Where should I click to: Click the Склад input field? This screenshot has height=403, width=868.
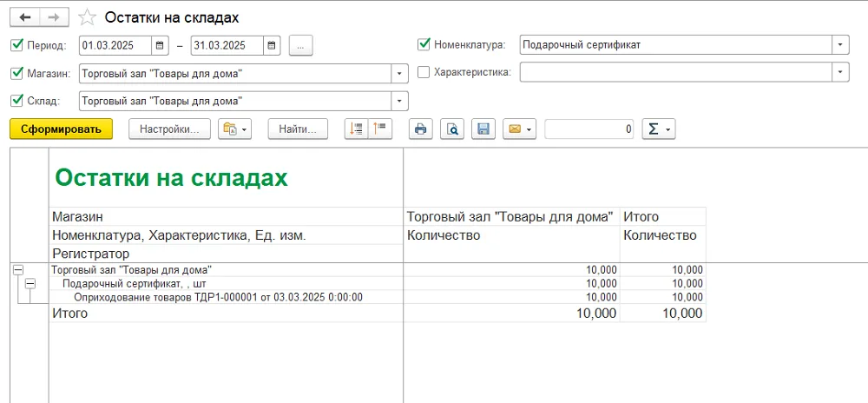pyautogui.click(x=236, y=101)
